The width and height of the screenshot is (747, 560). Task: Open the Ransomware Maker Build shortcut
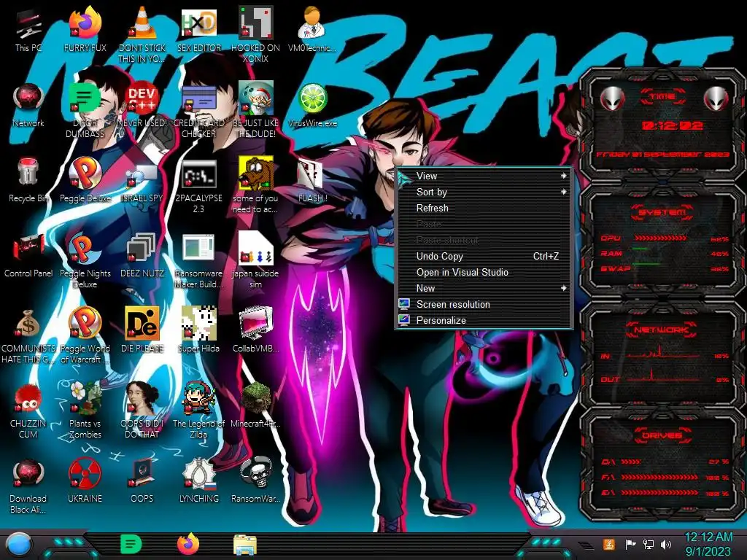[198, 260]
